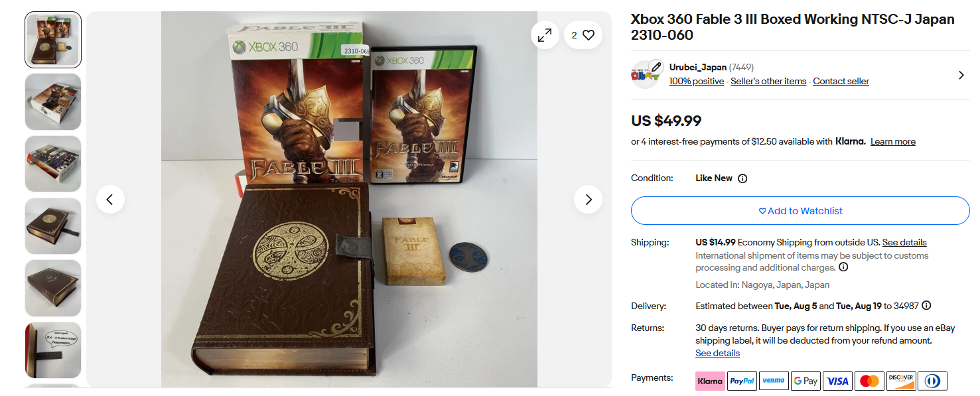
Task: Open the delivery estimate info icon
Action: pyautogui.click(x=926, y=306)
